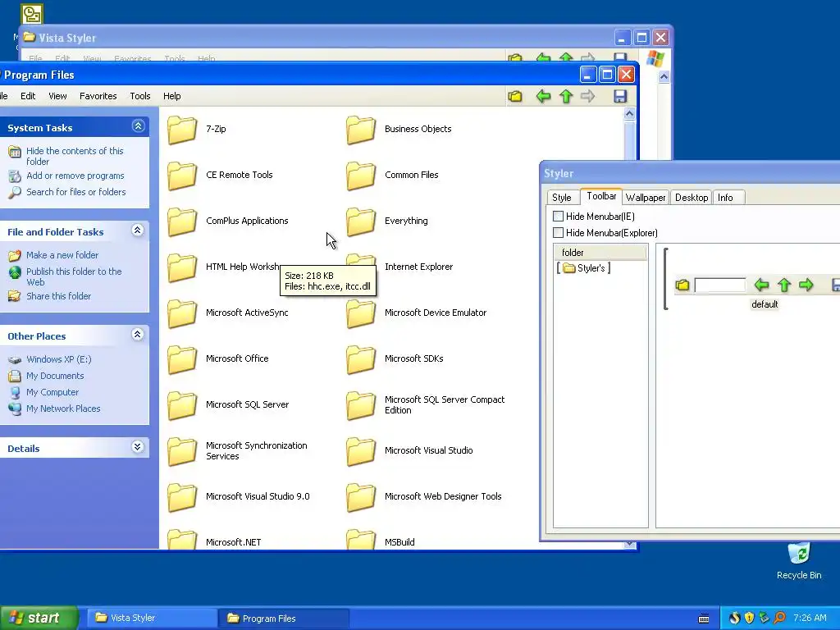
Task: Expand the Details panel
Action: [138, 447]
